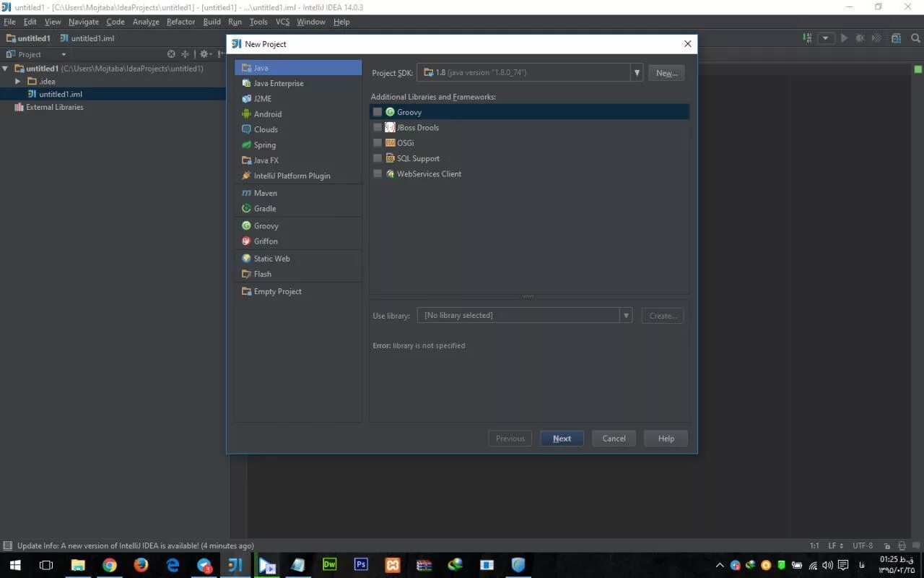Close the New Project dialog
924x578 pixels.
pyautogui.click(x=687, y=44)
